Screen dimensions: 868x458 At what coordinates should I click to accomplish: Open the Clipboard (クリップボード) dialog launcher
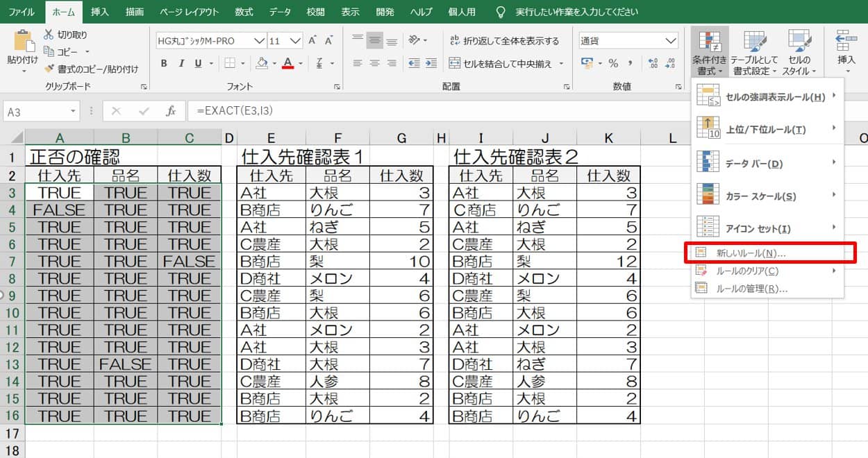(144, 87)
